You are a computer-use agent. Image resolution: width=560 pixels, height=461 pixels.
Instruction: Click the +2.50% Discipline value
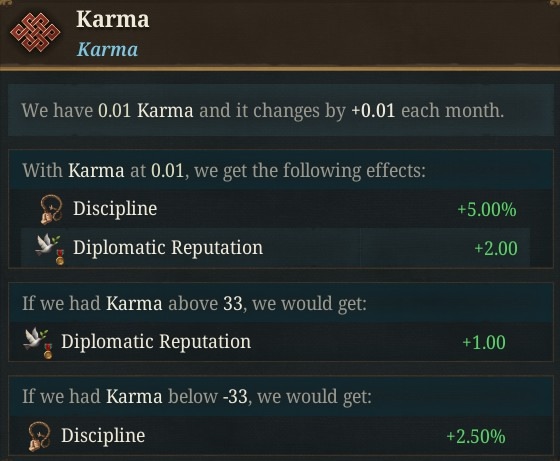click(476, 436)
